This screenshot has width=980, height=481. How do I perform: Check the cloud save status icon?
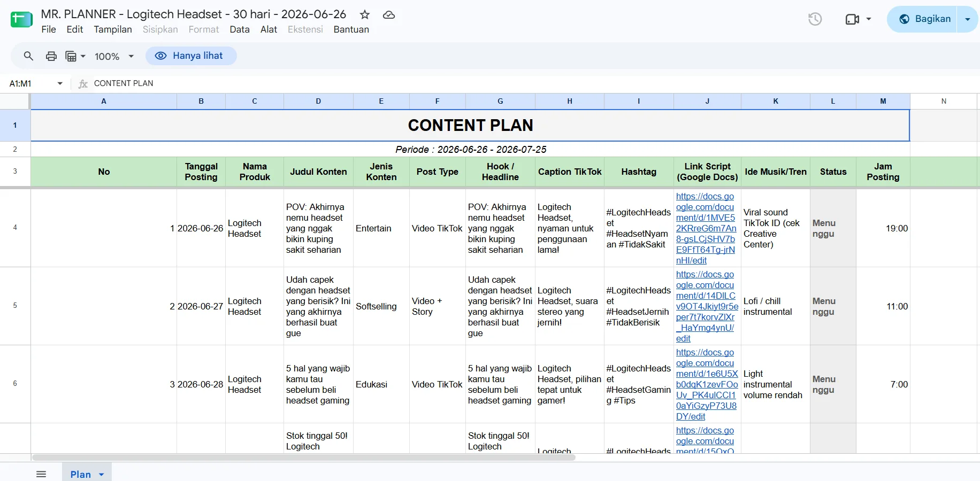(389, 14)
